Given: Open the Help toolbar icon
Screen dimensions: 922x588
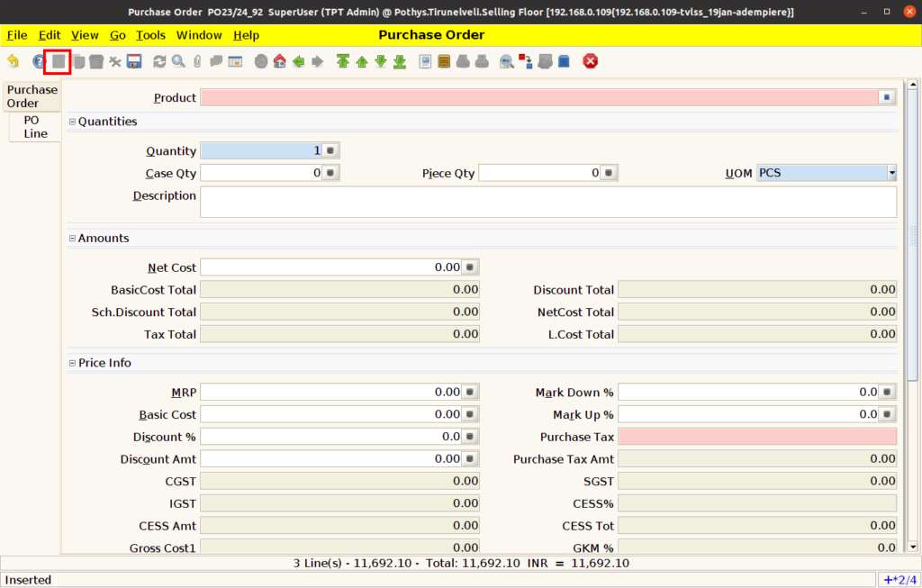Looking at the screenshot, I should point(39,61).
